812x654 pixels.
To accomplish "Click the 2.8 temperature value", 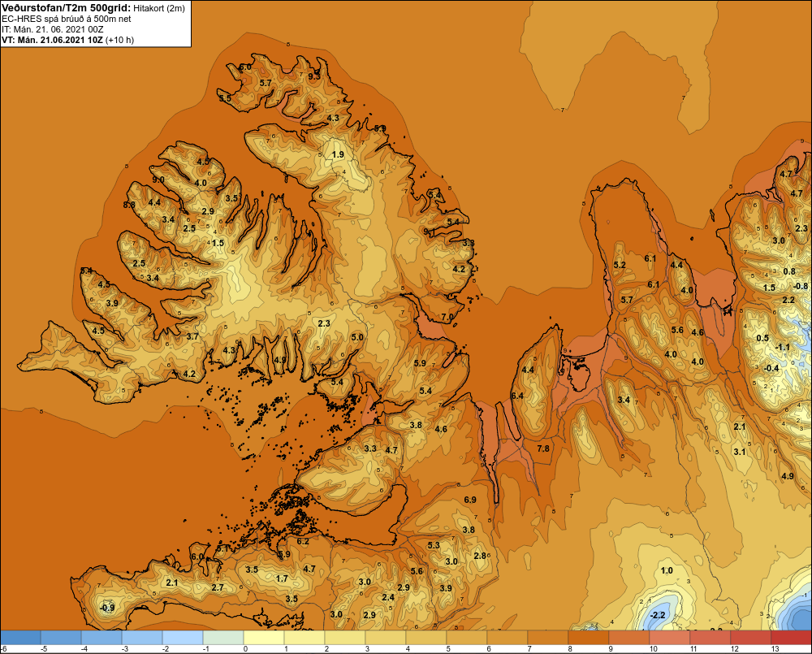I will point(481,556).
